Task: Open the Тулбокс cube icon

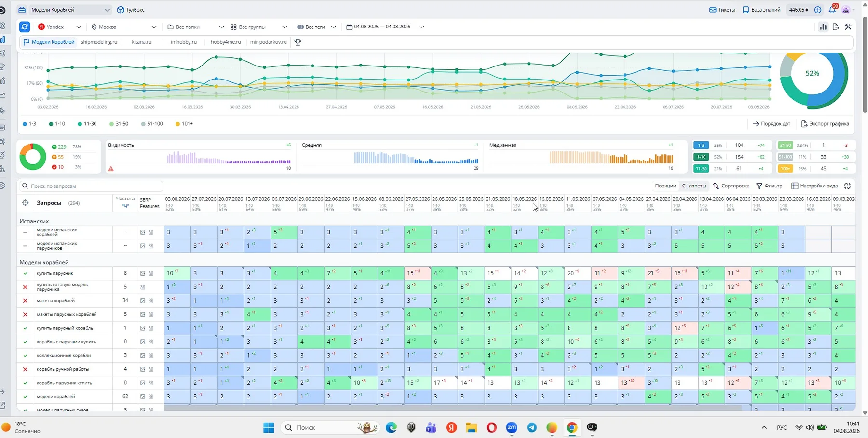Action: point(121,10)
